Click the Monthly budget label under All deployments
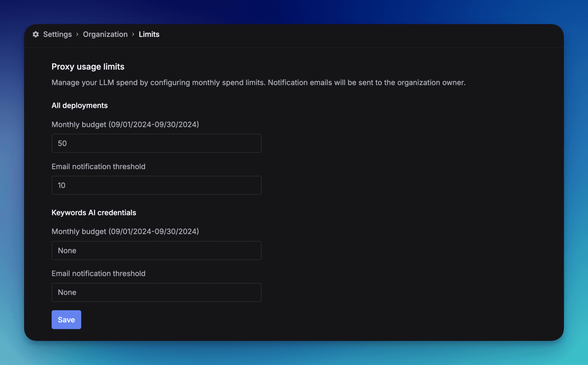The height and width of the screenshot is (365, 588). [125, 124]
